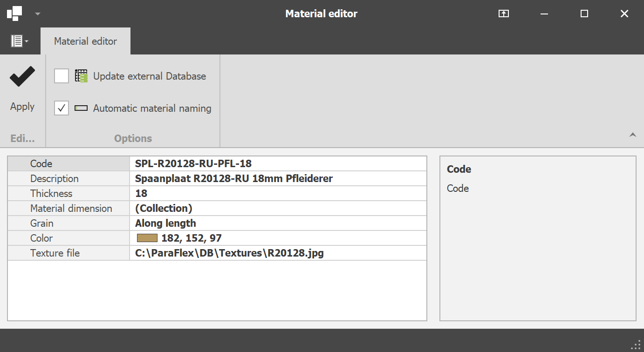Open the quick access toolbar dropdown arrow
644x352 pixels.
[38, 14]
